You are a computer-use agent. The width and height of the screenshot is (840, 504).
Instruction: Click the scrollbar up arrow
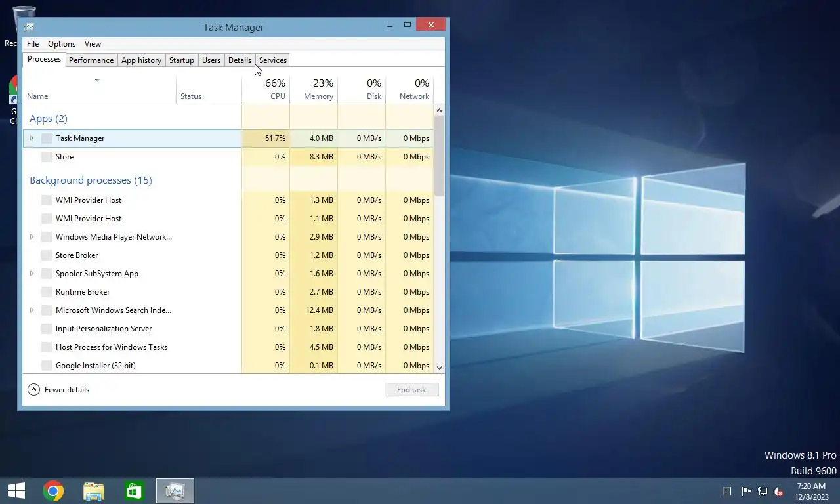tap(439, 110)
